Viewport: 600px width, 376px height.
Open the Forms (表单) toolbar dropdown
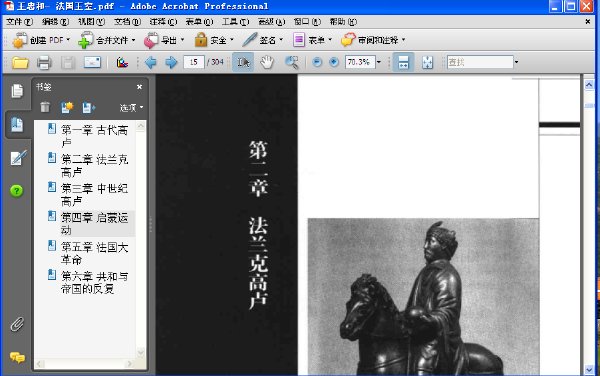[x=312, y=40]
